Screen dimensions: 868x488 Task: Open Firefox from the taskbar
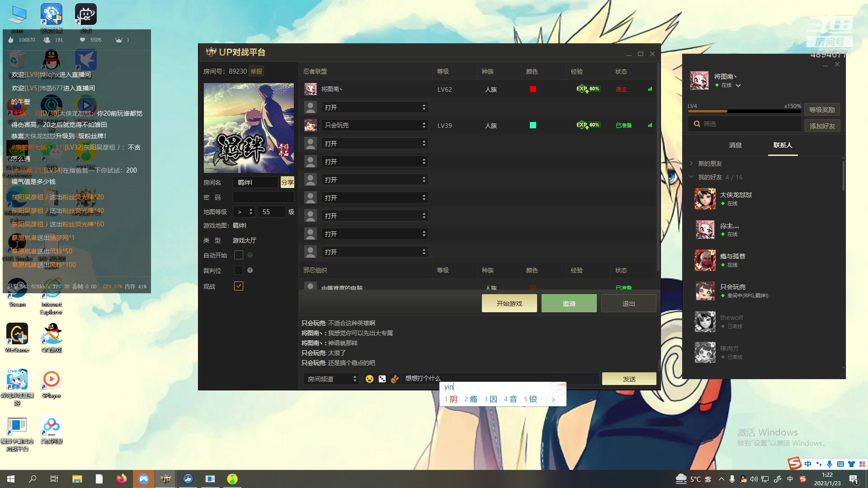[122, 479]
